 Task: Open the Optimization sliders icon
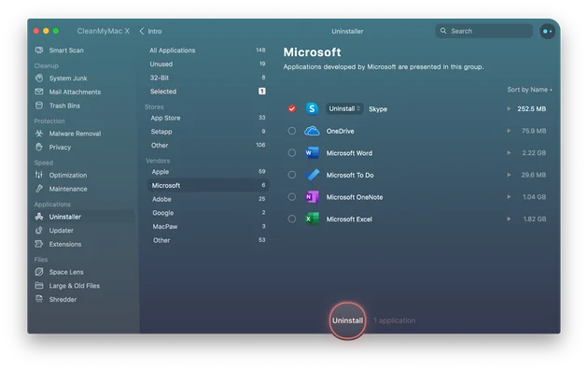coord(39,175)
